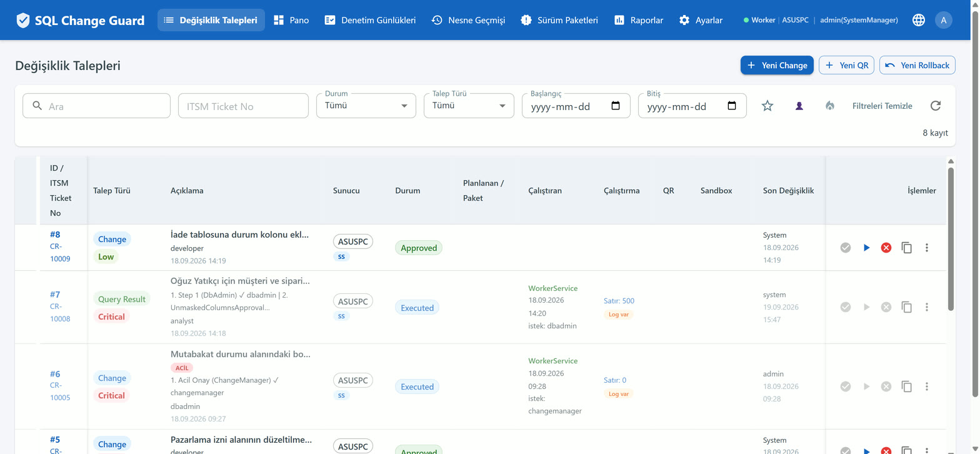980x454 pixels.
Task: Click the greyed cancel X on request #6
Action: pyautogui.click(x=886, y=386)
